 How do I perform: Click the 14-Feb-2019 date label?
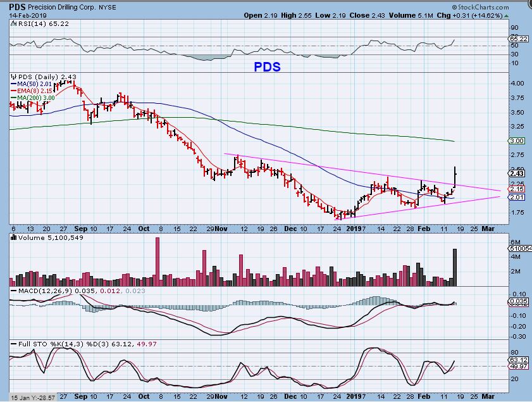pos(28,16)
